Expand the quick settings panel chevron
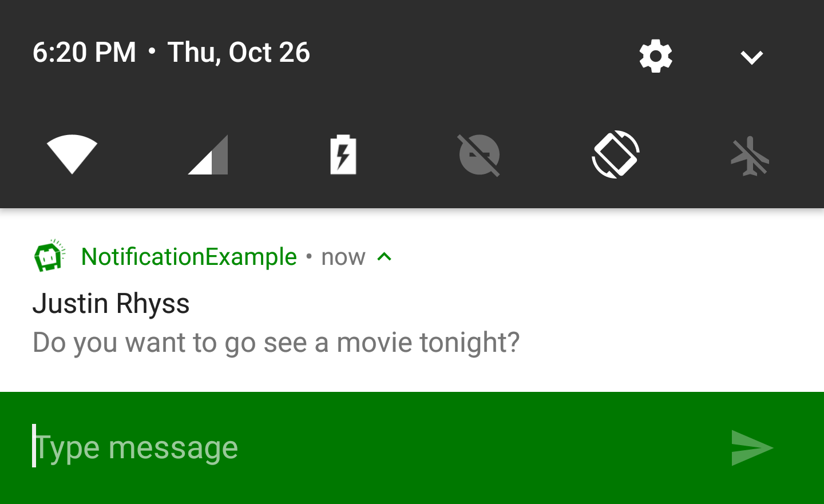 click(751, 57)
